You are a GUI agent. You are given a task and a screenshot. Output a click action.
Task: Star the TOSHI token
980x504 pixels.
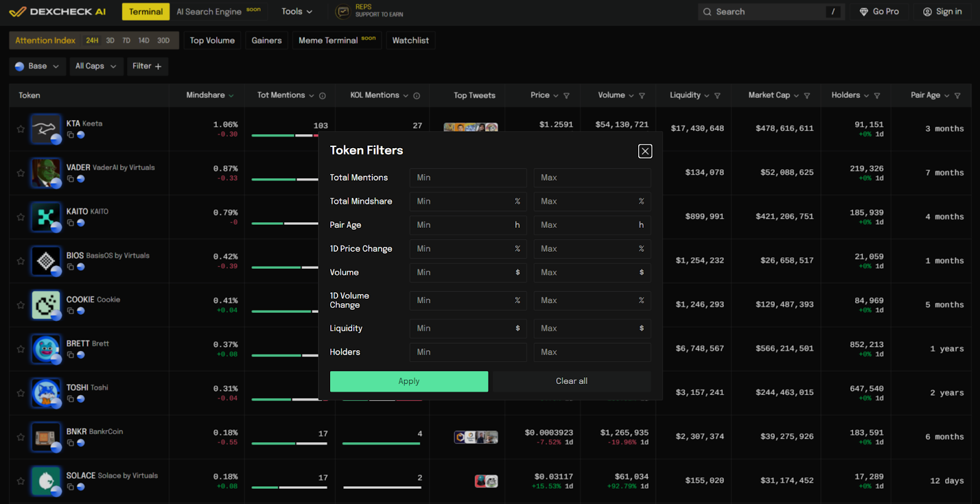[21, 393]
